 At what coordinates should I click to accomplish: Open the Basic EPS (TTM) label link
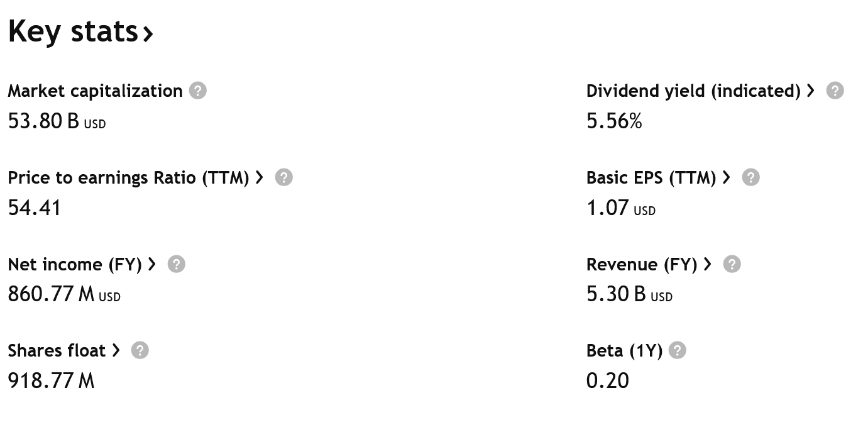tap(651, 177)
